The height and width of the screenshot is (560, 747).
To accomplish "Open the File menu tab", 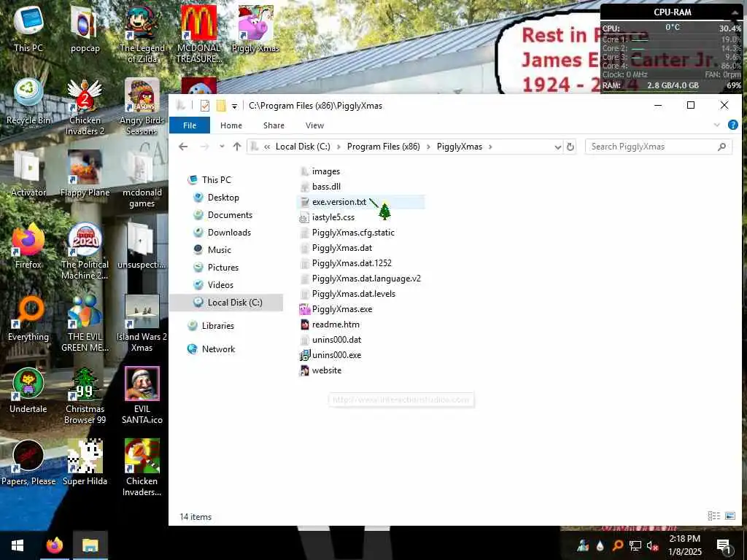I will click(x=190, y=125).
